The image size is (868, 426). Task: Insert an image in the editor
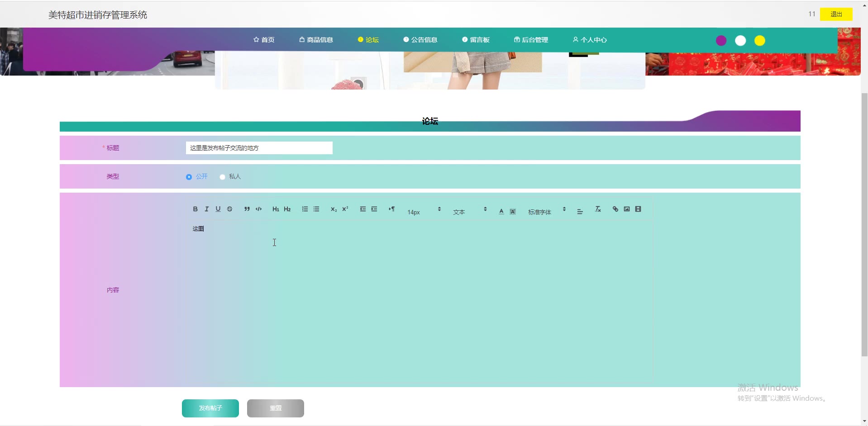pos(627,209)
